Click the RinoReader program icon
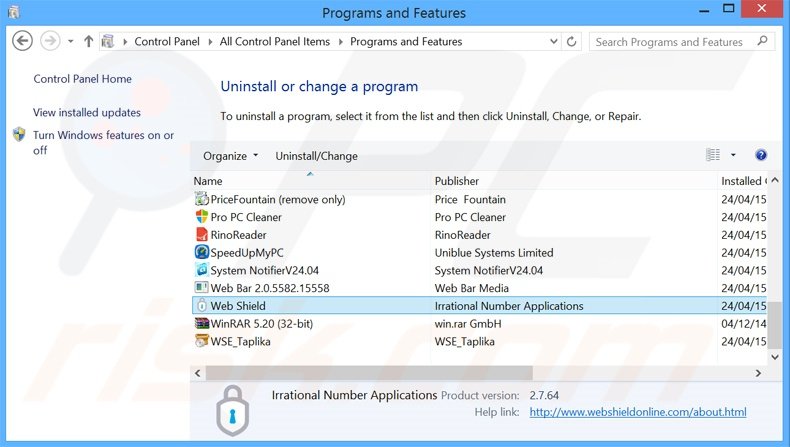This screenshot has width=790, height=447. (x=202, y=234)
